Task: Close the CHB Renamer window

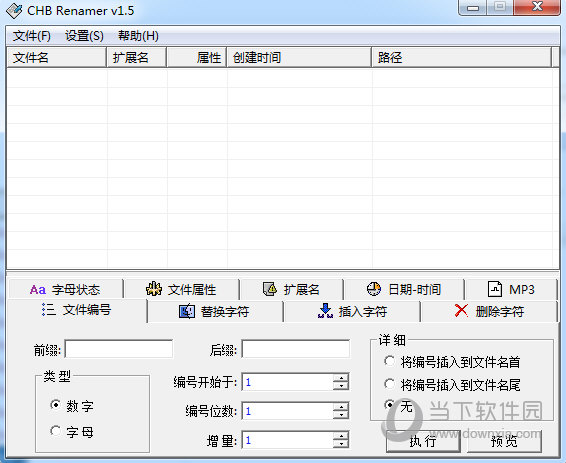Action: pos(537,7)
